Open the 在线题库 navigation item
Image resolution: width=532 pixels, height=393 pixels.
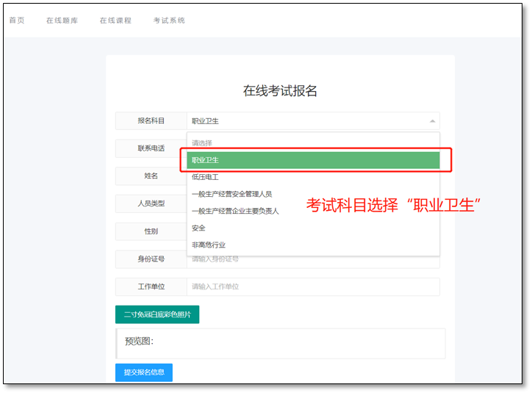pos(62,21)
